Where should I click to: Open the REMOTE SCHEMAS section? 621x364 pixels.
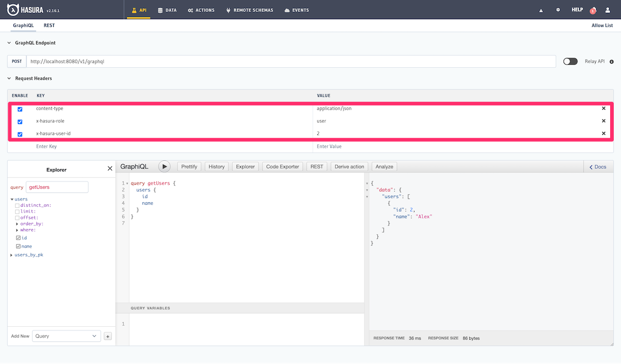(250, 9)
